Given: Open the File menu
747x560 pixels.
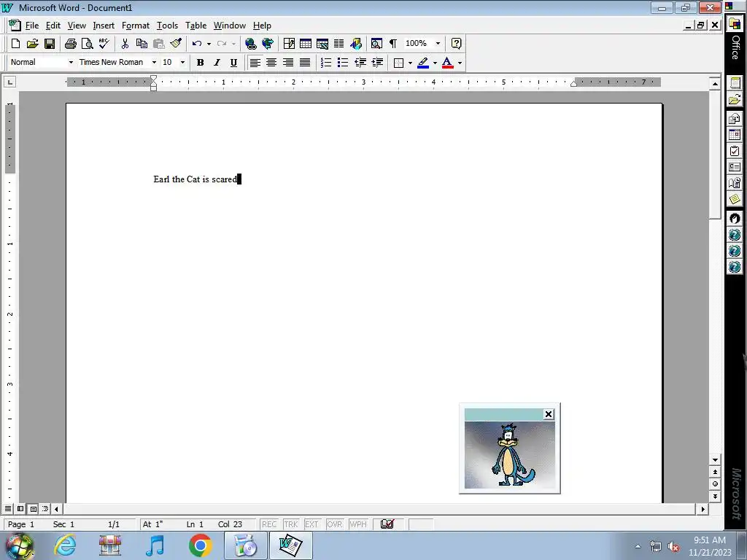Looking at the screenshot, I should point(32,26).
